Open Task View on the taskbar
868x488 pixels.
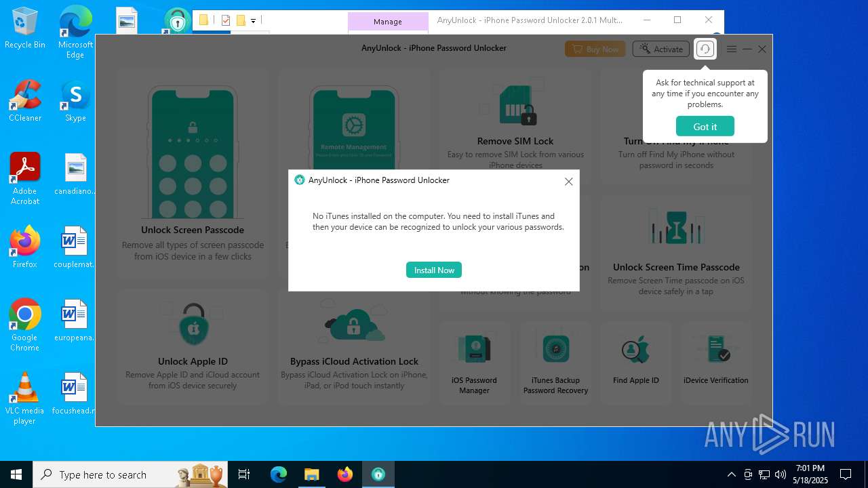pyautogui.click(x=244, y=474)
